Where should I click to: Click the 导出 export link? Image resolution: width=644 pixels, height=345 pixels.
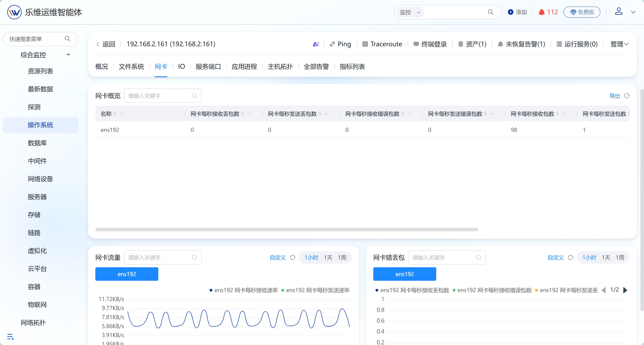(614, 96)
